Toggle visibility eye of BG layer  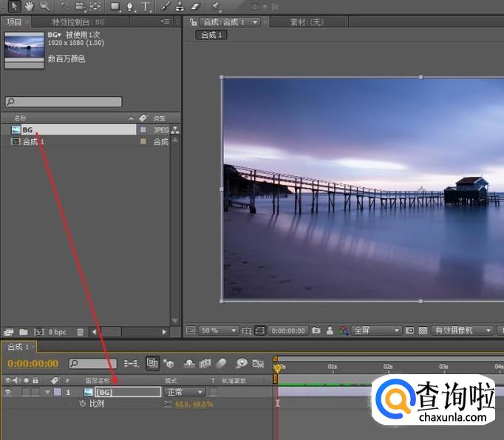click(8, 392)
